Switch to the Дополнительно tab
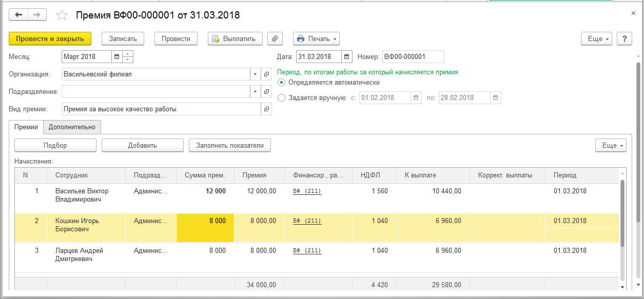This screenshot has height=299, width=644. pyautogui.click(x=72, y=127)
